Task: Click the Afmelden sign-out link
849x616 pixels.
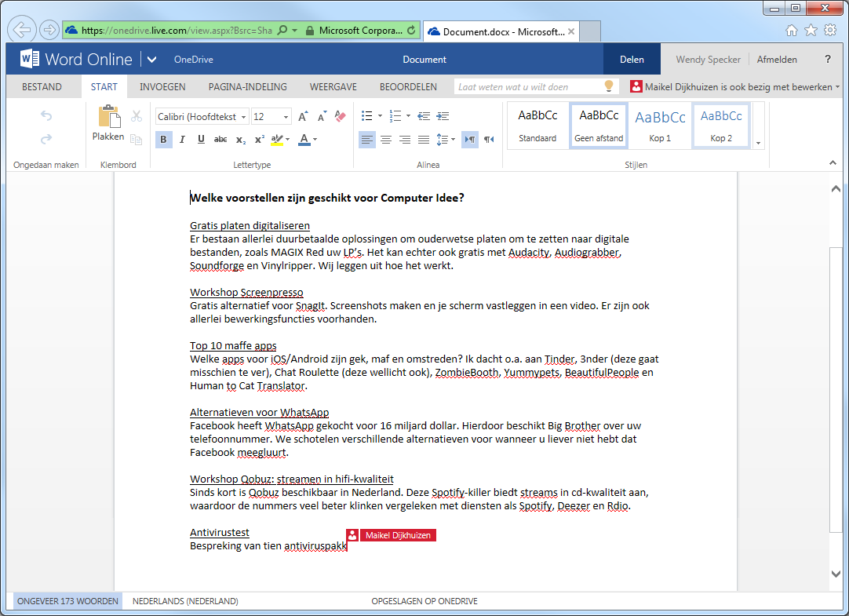Action: [x=777, y=60]
